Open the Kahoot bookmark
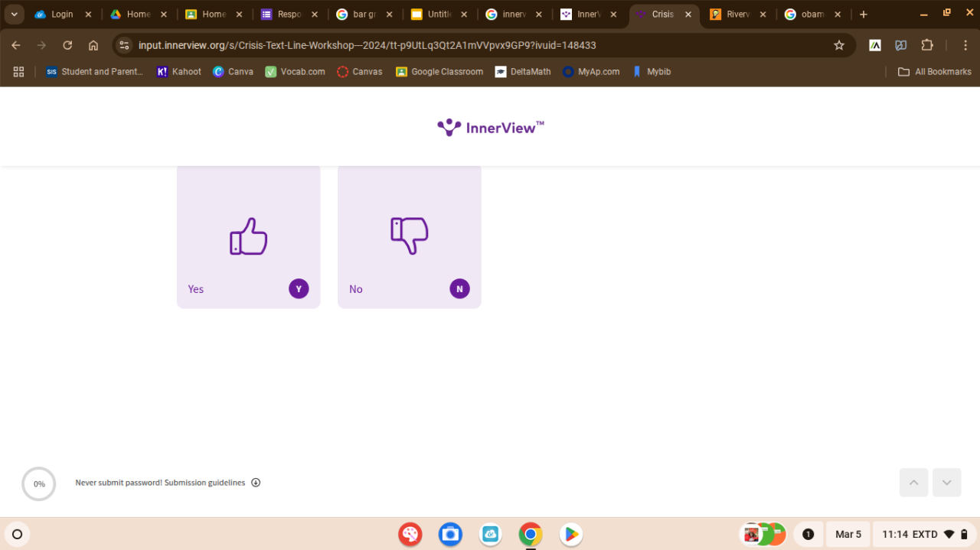Screen dimensions: 980x550 pos(179,72)
